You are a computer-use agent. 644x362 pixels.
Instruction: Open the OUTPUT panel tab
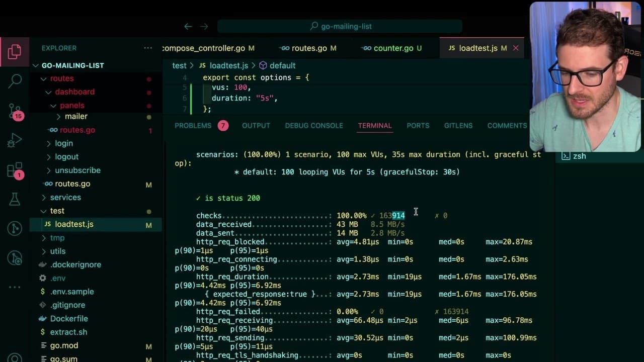tap(256, 126)
